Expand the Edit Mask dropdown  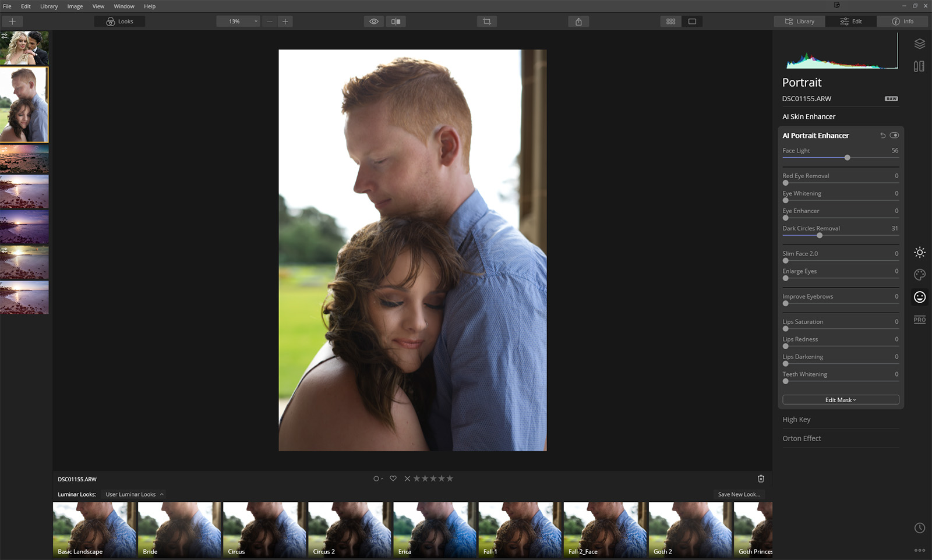pyautogui.click(x=840, y=400)
